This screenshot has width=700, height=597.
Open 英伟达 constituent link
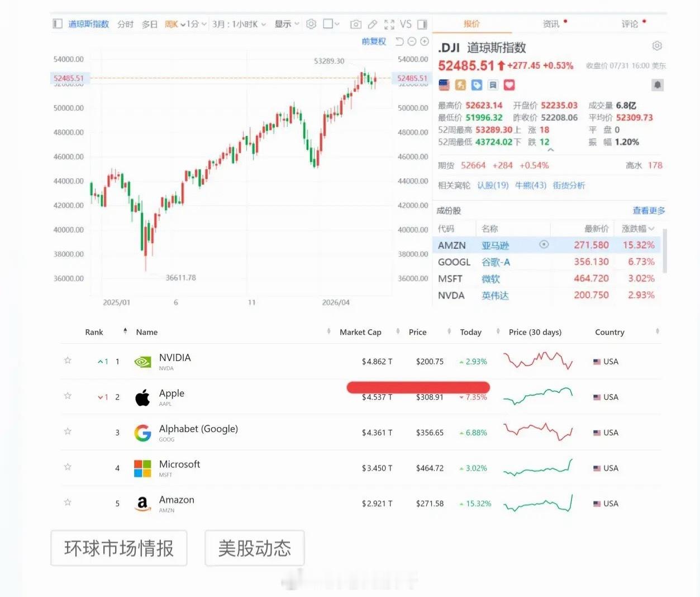(x=495, y=296)
